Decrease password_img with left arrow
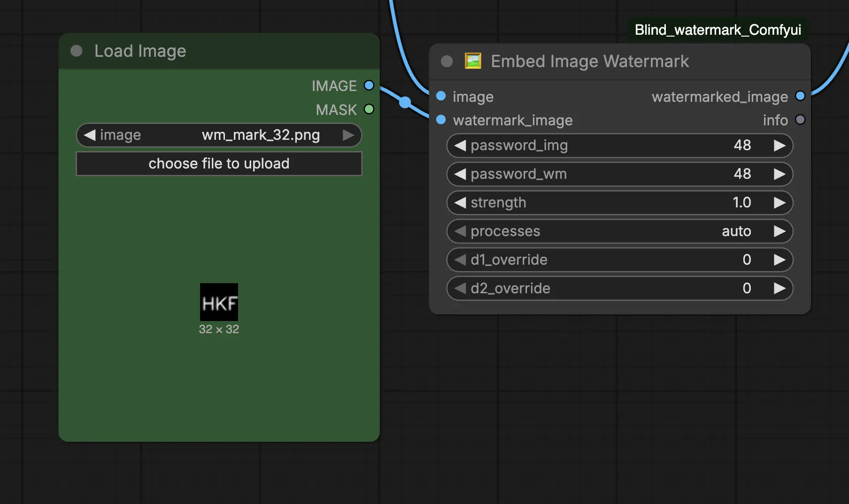Image resolution: width=849 pixels, height=504 pixels. pos(460,145)
